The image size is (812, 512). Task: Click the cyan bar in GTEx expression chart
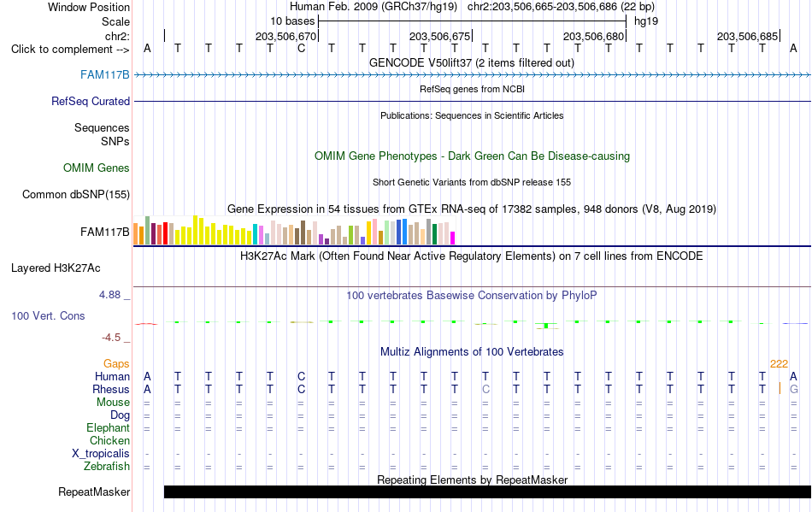(x=255, y=234)
